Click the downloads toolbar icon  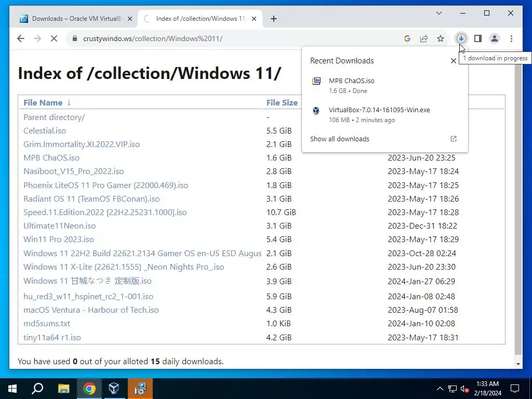pyautogui.click(x=461, y=38)
